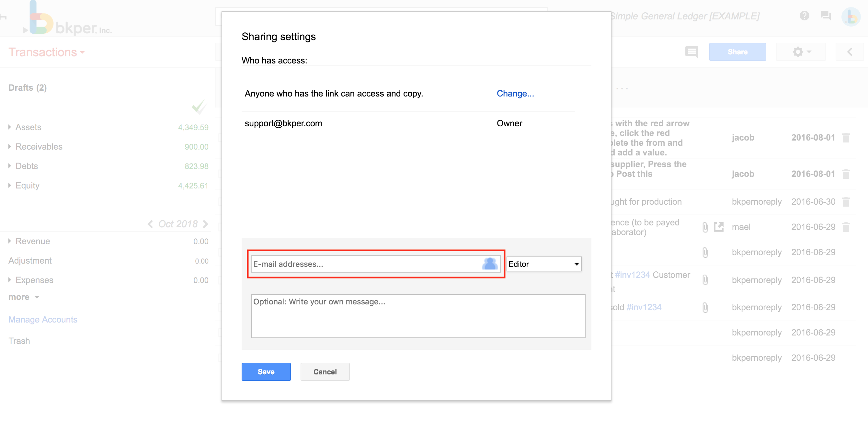Open the help question mark icon

(805, 16)
